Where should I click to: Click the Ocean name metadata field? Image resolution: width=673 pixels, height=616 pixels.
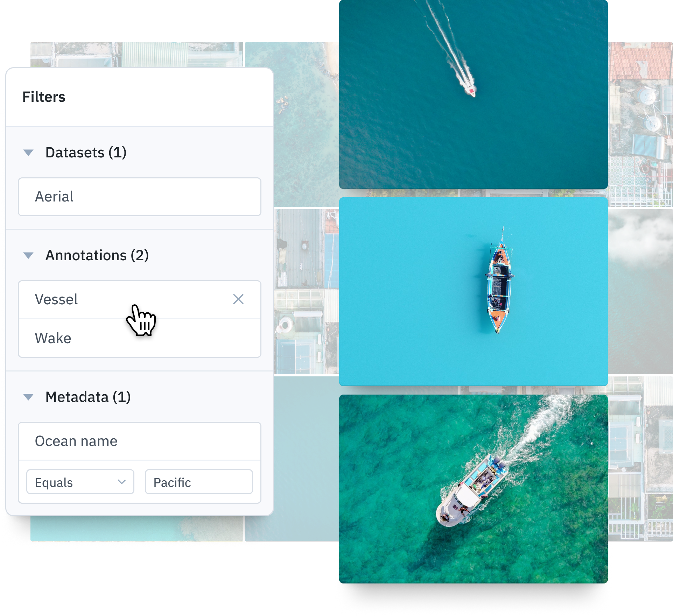point(140,441)
